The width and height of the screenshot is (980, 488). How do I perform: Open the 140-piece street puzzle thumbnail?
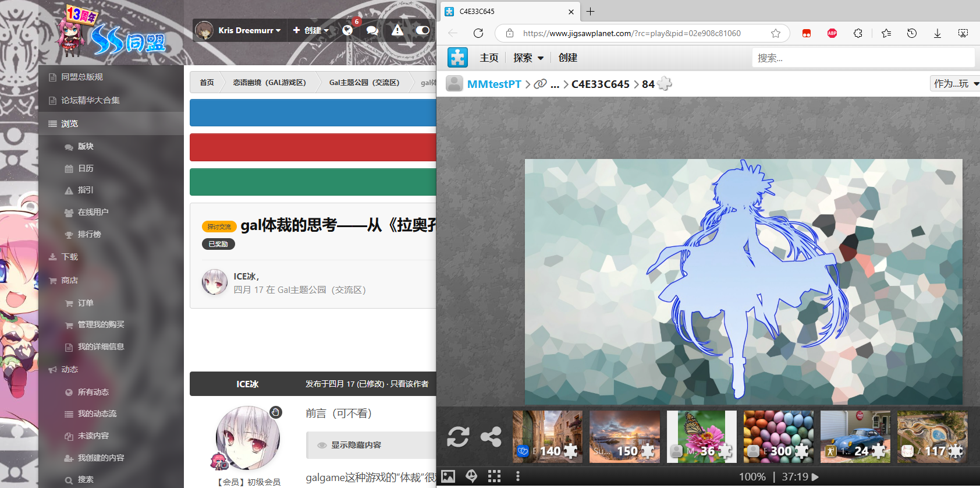click(548, 437)
